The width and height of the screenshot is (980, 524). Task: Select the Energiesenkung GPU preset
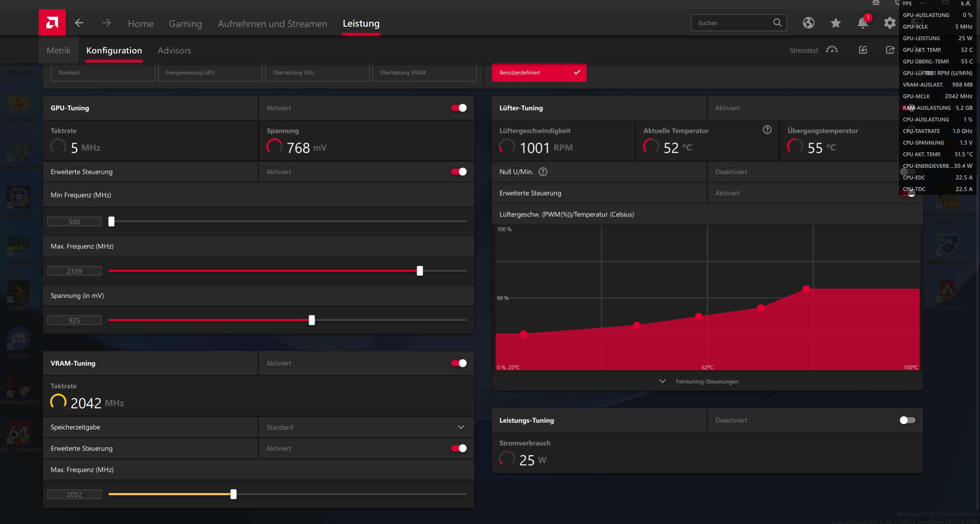pos(209,73)
